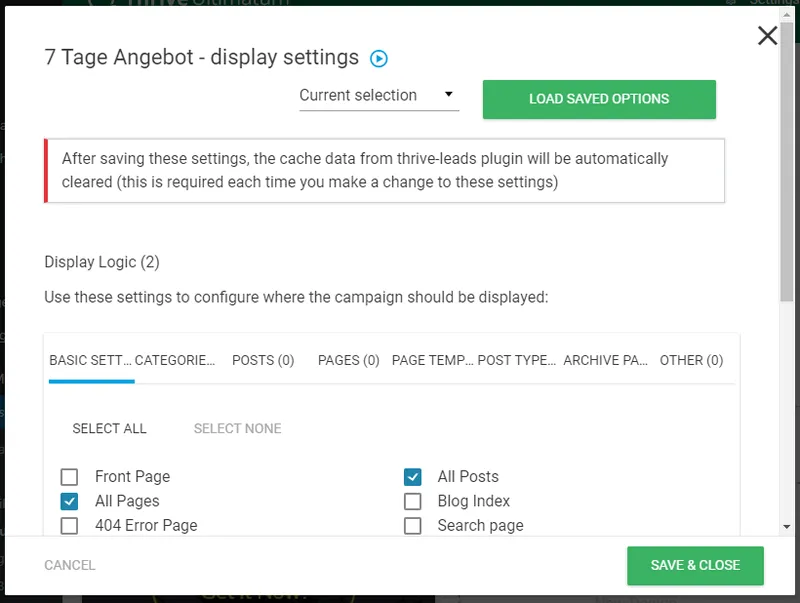This screenshot has height=603, width=800.
Task: Enable the 404 Error Page checkbox
Action: coord(69,526)
